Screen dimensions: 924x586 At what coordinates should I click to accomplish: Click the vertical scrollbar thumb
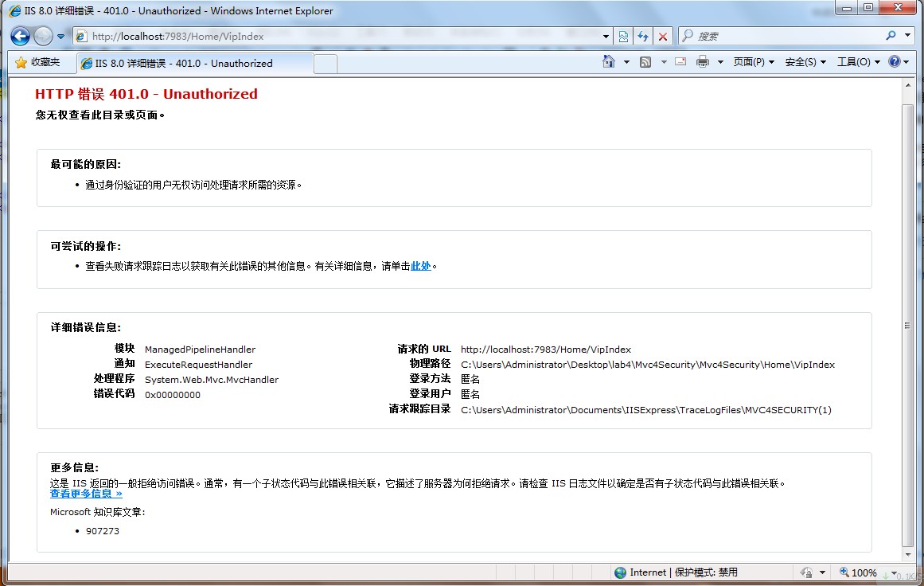coord(907,326)
